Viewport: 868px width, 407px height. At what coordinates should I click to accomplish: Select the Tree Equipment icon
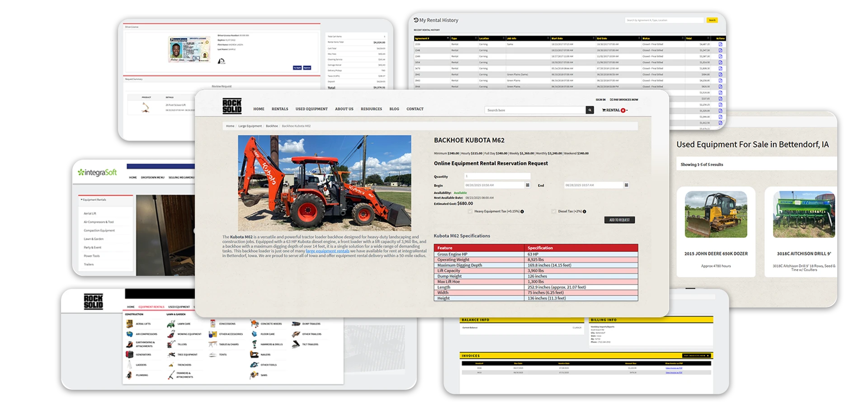(171, 355)
